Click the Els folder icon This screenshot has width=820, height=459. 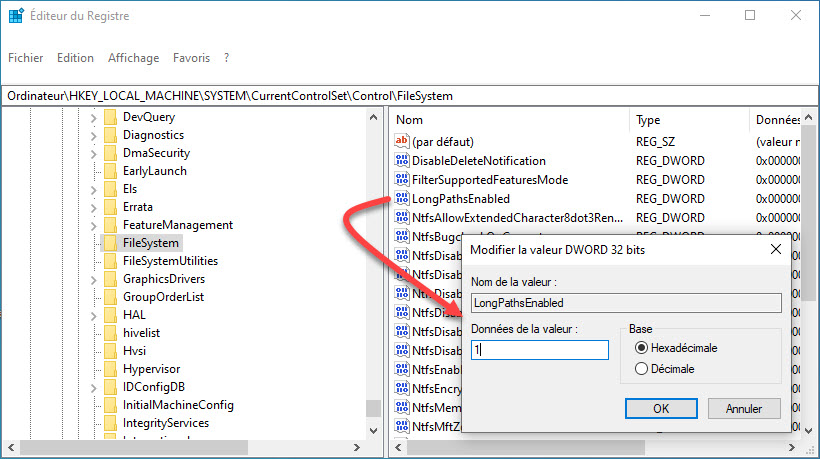tap(110, 189)
